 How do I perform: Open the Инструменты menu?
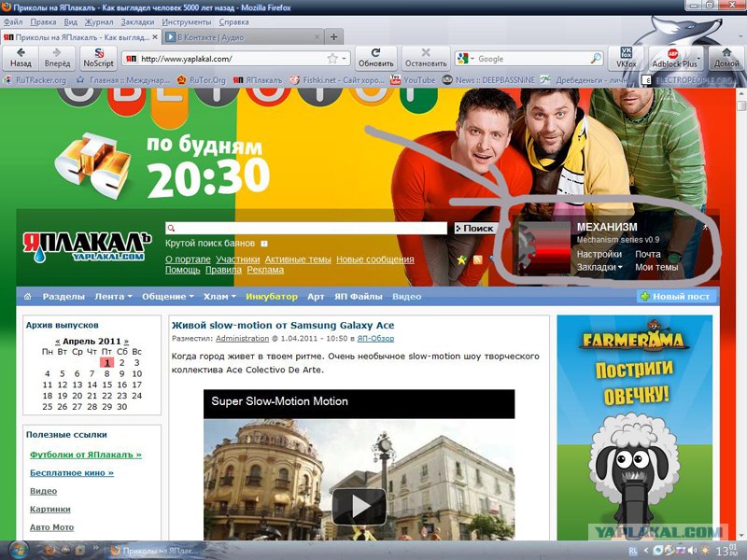(186, 21)
